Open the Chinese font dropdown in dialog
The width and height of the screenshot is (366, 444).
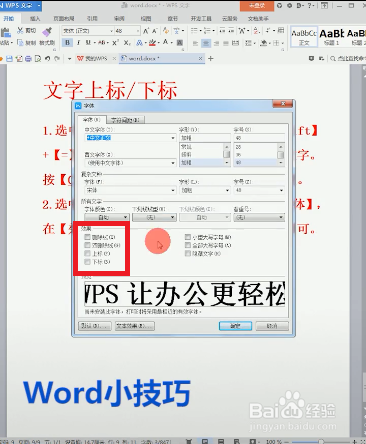(173, 138)
